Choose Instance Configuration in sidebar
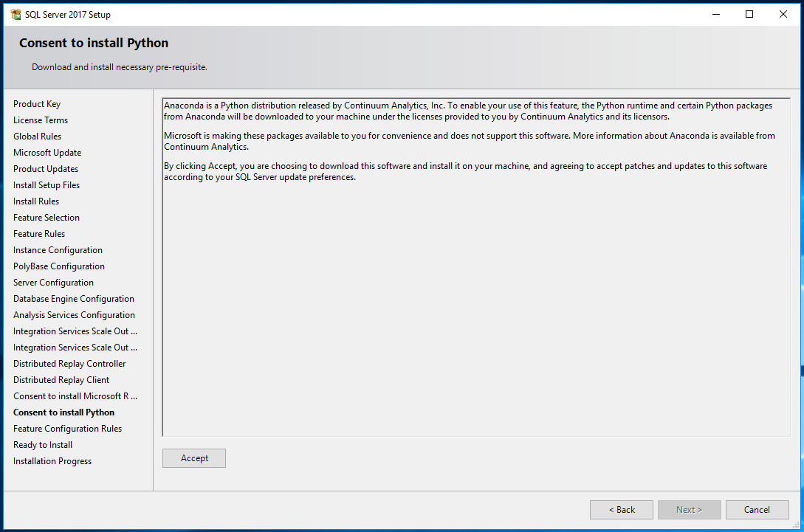Image resolution: width=804 pixels, height=532 pixels. [x=58, y=250]
